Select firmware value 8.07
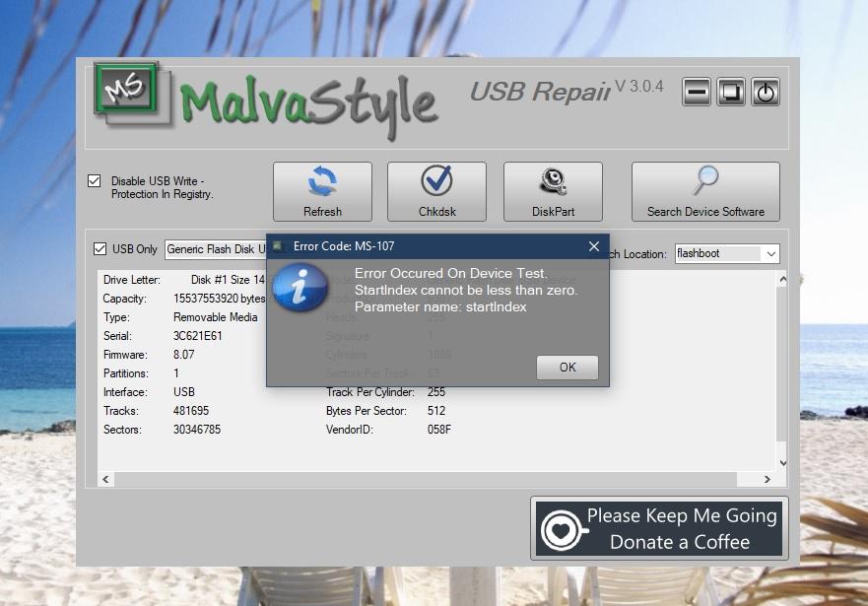The image size is (868, 606). pos(184,355)
